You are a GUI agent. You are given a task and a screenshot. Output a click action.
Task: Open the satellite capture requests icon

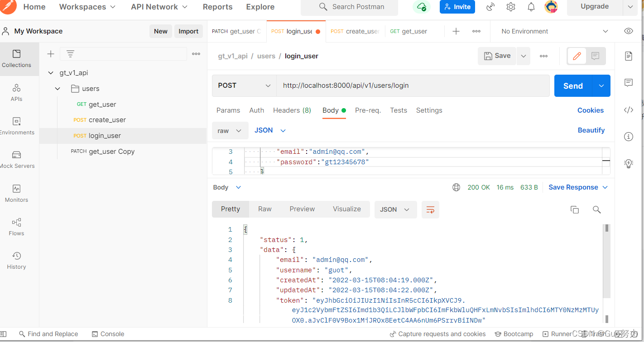(490, 7)
